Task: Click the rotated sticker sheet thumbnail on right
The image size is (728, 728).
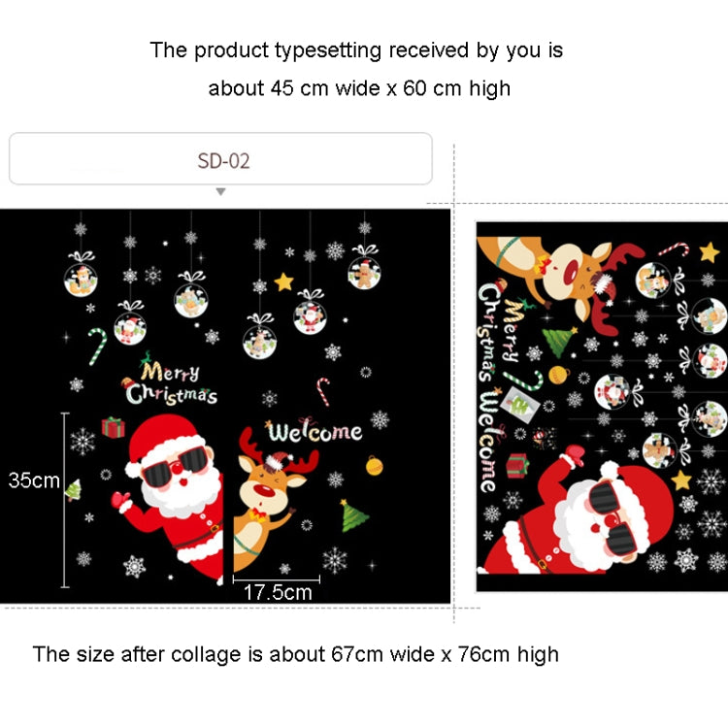Action: (602, 407)
